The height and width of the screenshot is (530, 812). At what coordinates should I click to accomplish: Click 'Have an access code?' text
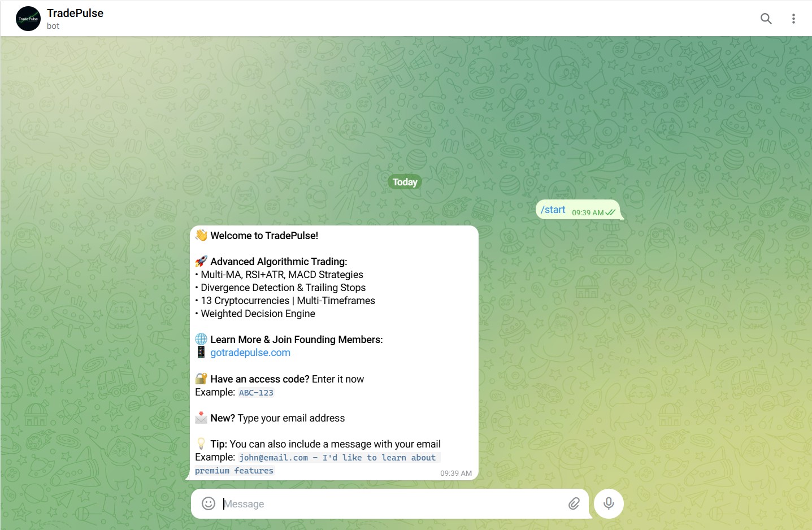coord(260,379)
